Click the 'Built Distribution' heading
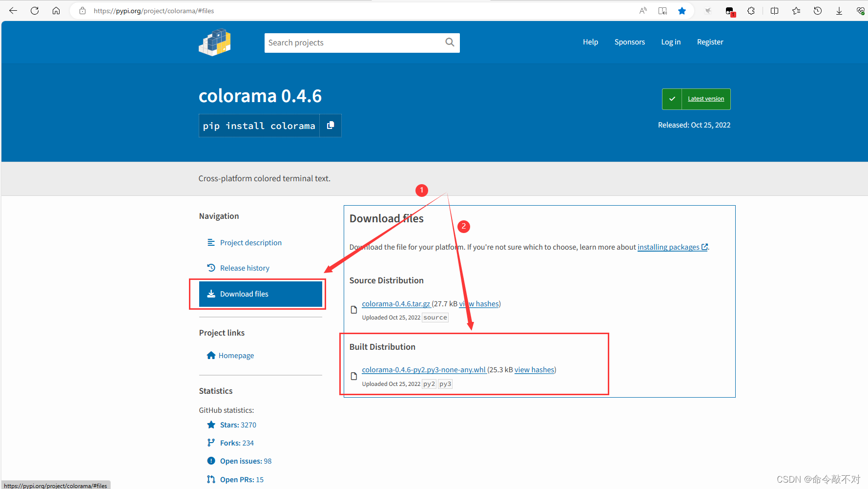The height and width of the screenshot is (489, 868). (x=382, y=347)
